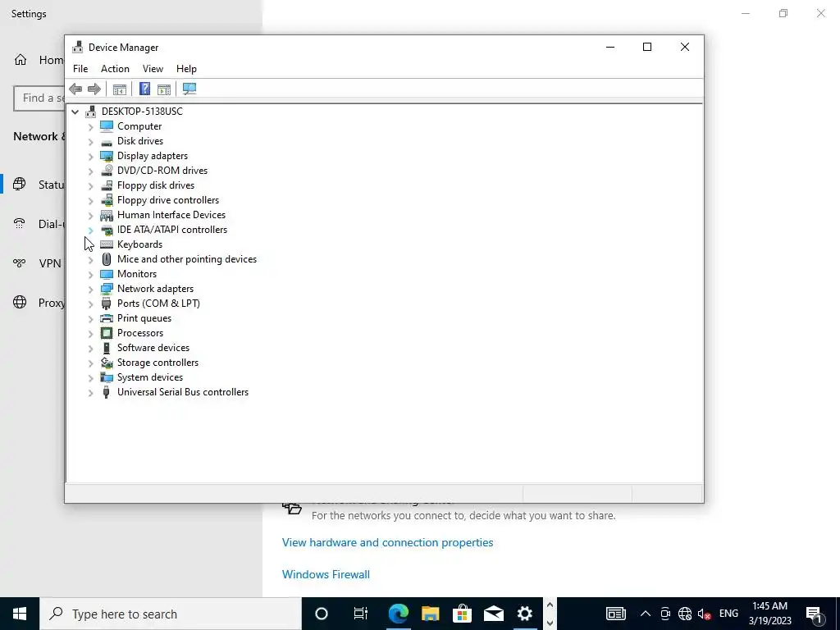The image size is (840, 630).
Task: Click the Back arrow toolbar icon
Action: pos(75,89)
